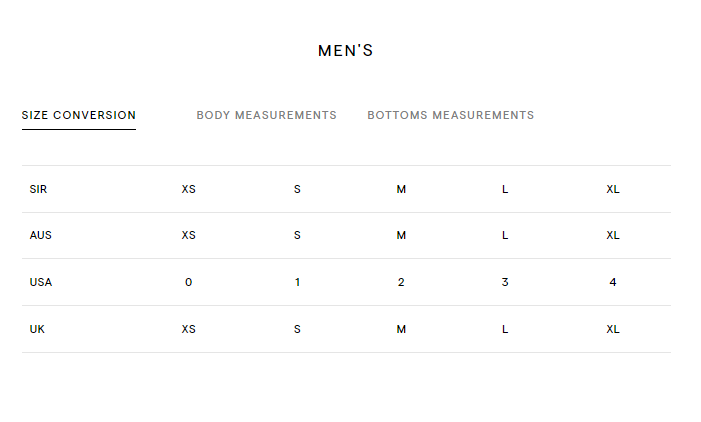Select the SIR row label

tap(38, 189)
